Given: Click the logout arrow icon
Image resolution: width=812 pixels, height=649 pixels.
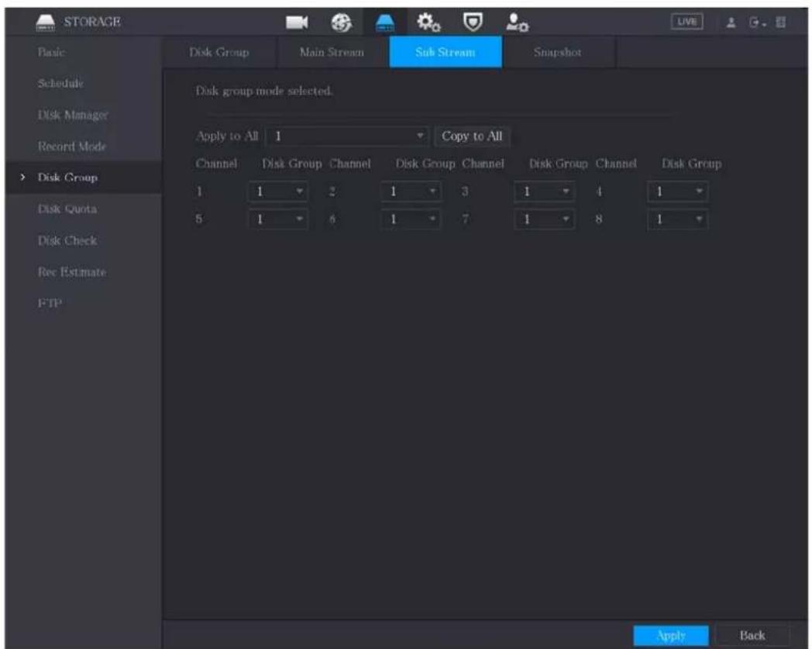Looking at the screenshot, I should point(756,22).
